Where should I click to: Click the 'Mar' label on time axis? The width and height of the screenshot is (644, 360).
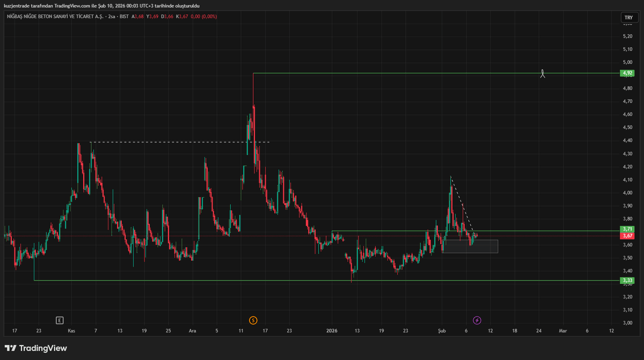point(563,331)
